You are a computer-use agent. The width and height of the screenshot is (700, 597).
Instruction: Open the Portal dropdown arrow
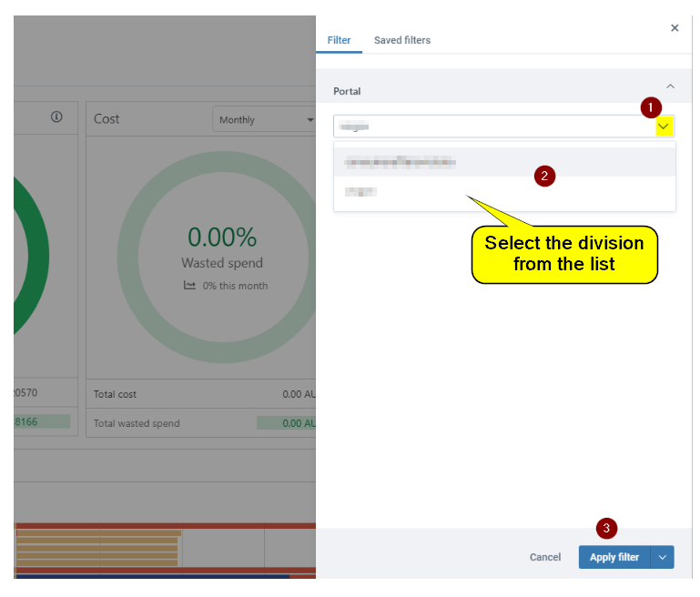coord(664,126)
